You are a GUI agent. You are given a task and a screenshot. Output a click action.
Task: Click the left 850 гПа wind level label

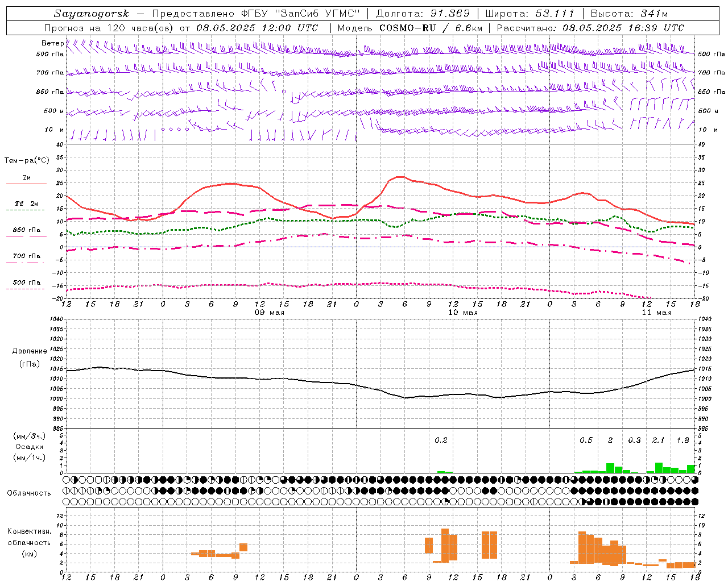click(50, 92)
